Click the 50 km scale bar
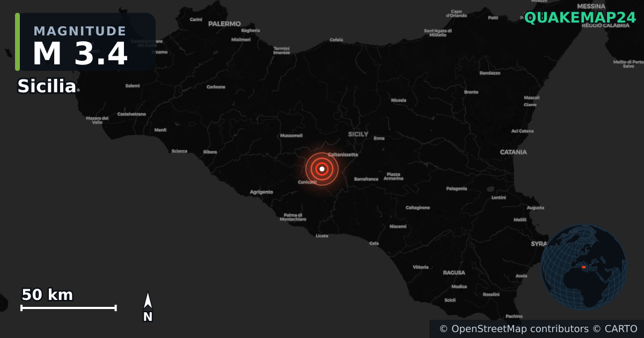 pyautogui.click(x=68, y=307)
